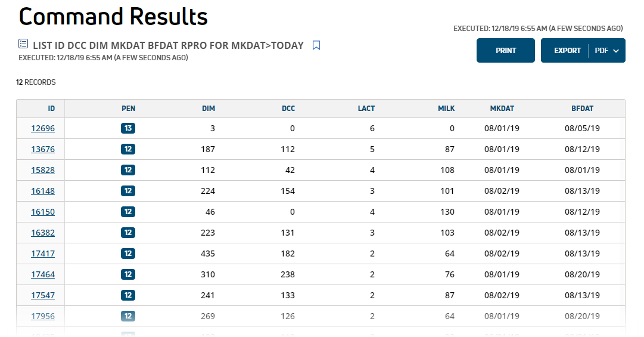Screen dimensions: 644x337
Task: Sort table by MKDAT column header
Action: pyautogui.click(x=502, y=109)
